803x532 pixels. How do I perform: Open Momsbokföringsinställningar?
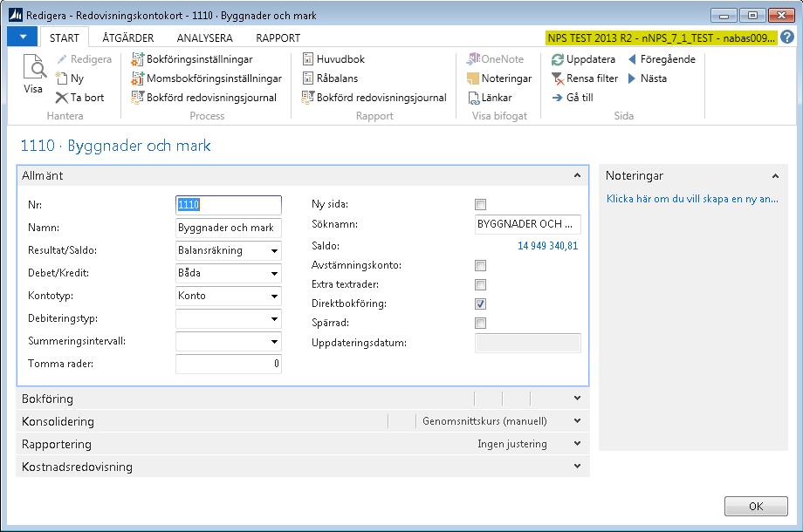tap(206, 78)
